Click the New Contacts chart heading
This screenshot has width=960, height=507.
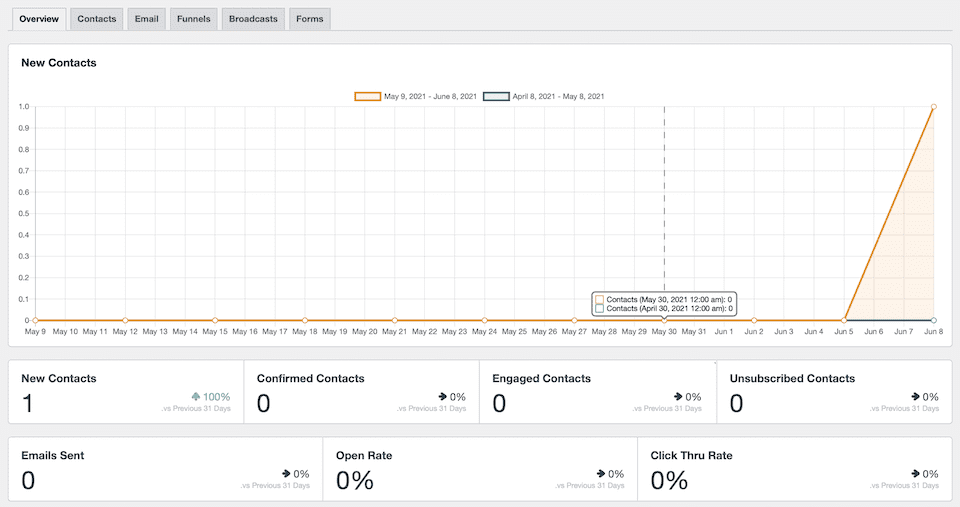click(x=59, y=63)
